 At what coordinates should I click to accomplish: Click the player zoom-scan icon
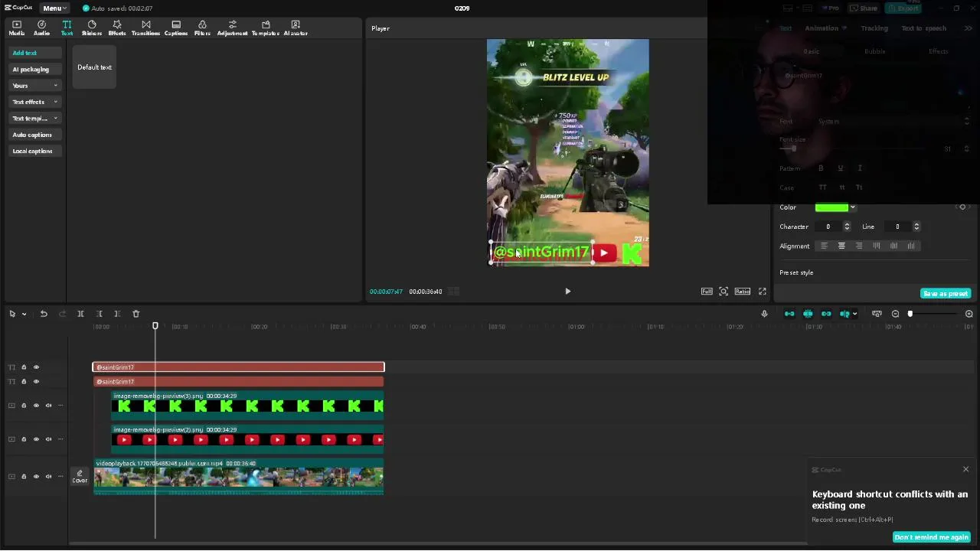(724, 292)
